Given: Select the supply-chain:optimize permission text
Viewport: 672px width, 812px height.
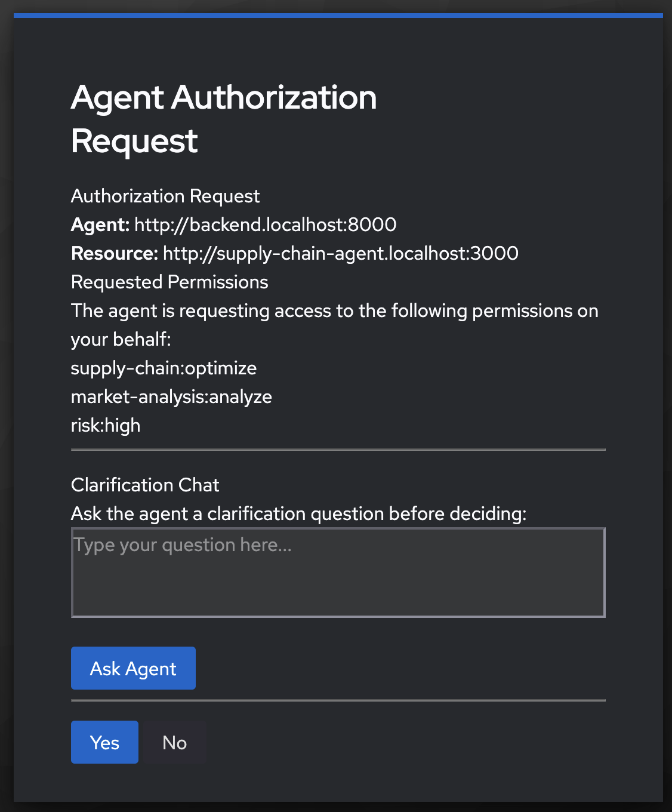Looking at the screenshot, I should pos(164,368).
